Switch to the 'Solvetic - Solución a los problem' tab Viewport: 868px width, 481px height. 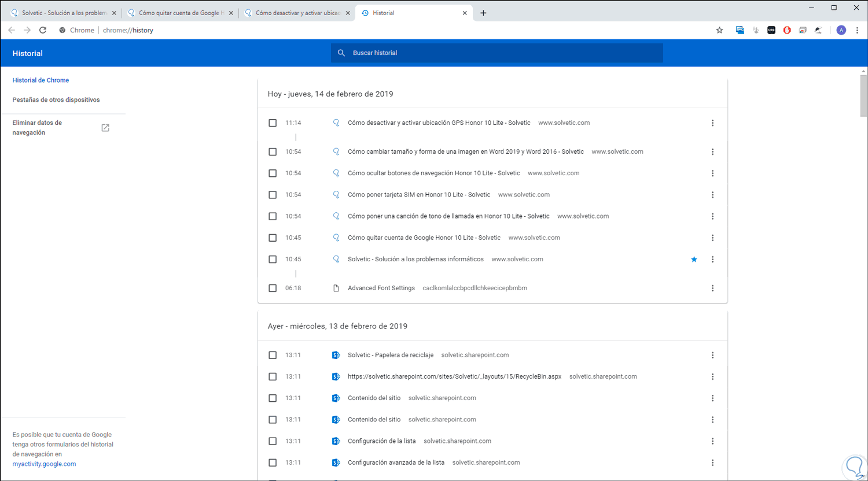click(62, 13)
